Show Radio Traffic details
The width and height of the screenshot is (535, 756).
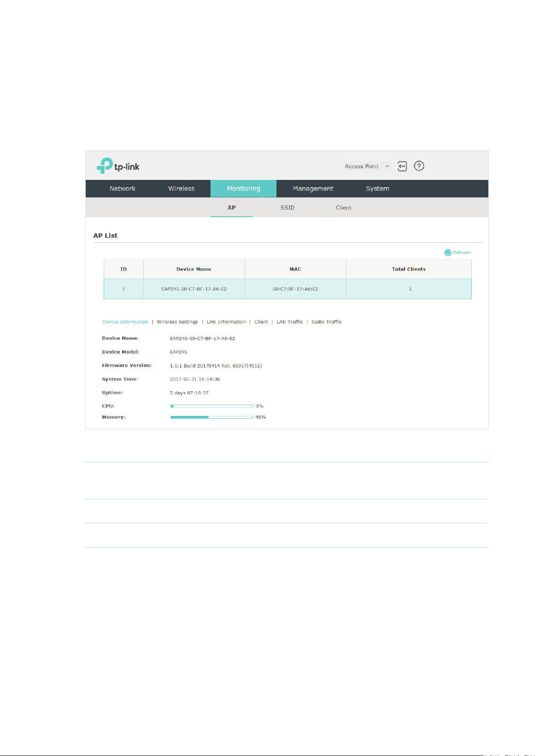pyautogui.click(x=326, y=322)
